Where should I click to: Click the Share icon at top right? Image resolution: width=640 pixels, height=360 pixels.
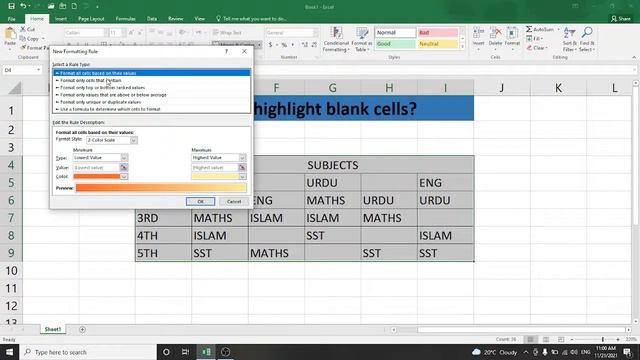pos(620,18)
